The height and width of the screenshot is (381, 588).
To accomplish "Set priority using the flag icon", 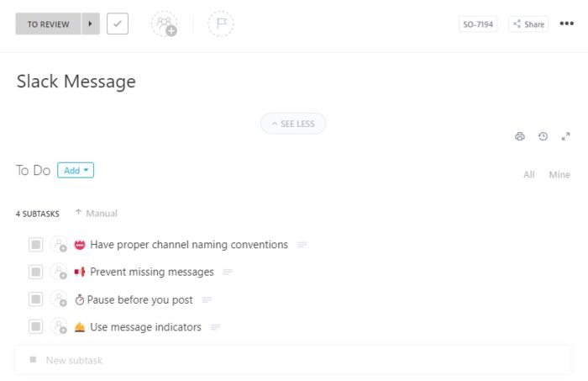I will (x=220, y=24).
